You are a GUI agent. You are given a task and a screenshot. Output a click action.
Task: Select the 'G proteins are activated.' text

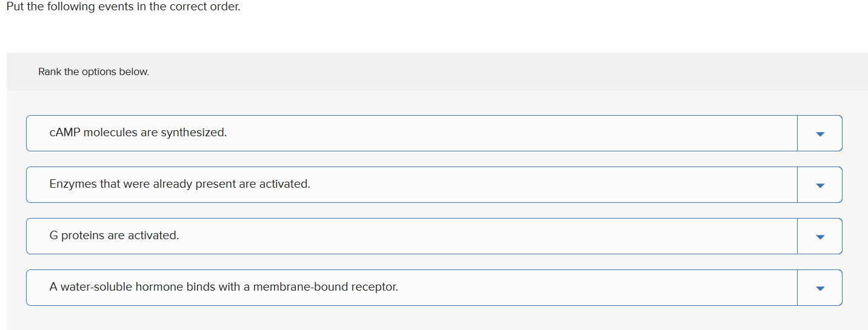coord(114,236)
